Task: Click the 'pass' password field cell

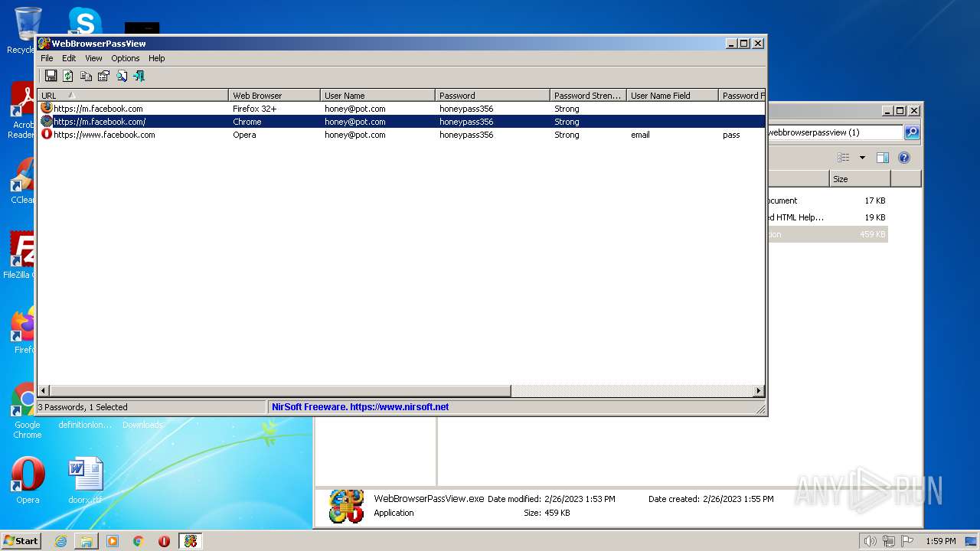Action: coord(731,135)
